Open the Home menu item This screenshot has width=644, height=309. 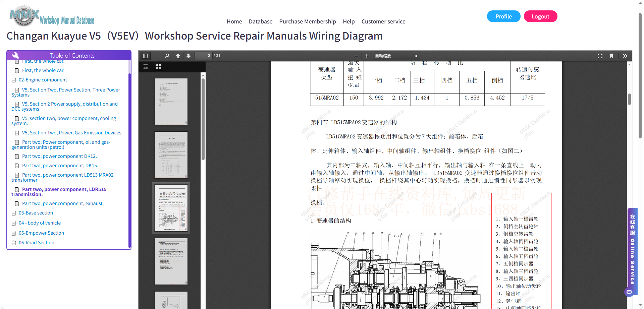(234, 21)
